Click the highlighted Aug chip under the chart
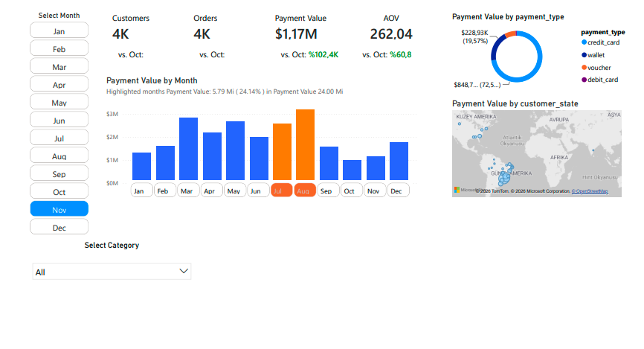 [305, 190]
